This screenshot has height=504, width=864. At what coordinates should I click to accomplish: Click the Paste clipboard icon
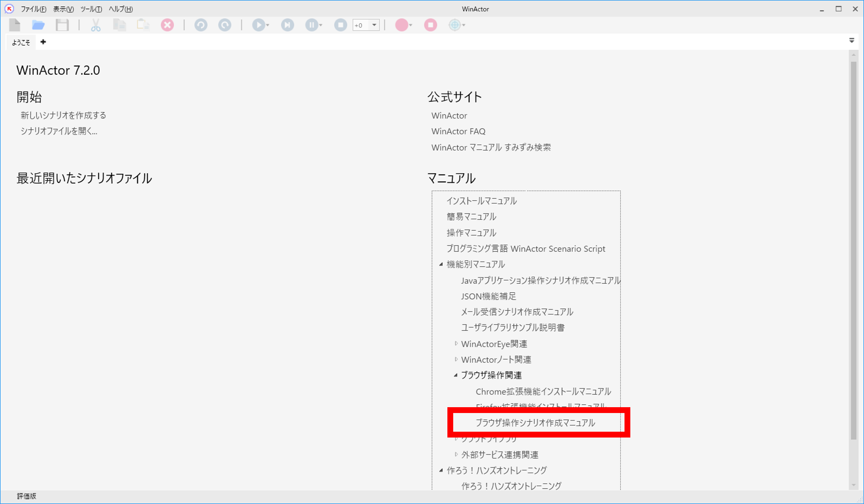click(x=143, y=25)
